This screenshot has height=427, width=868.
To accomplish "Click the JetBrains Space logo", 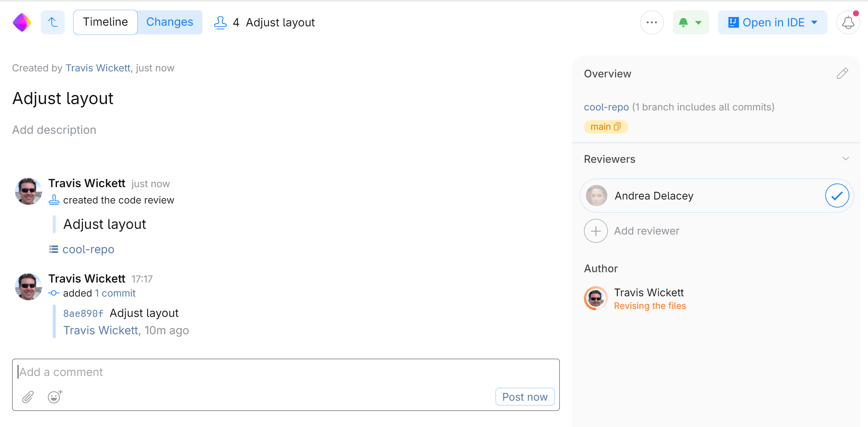I will [22, 22].
